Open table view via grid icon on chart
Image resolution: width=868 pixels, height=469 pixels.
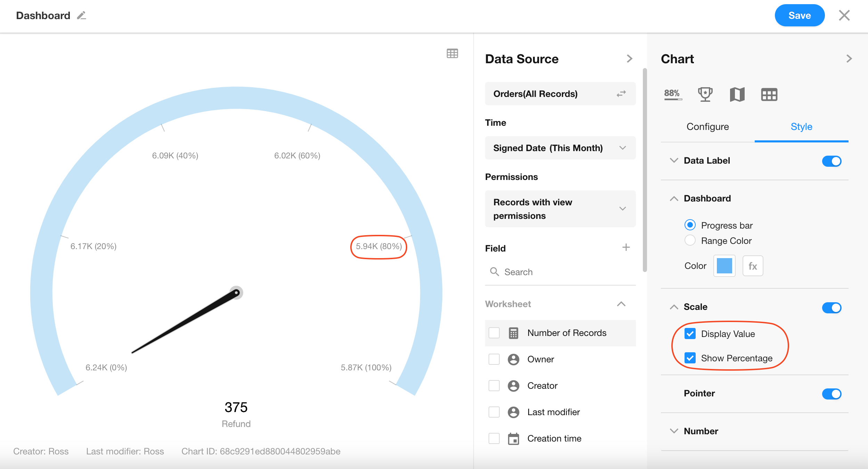click(x=452, y=54)
